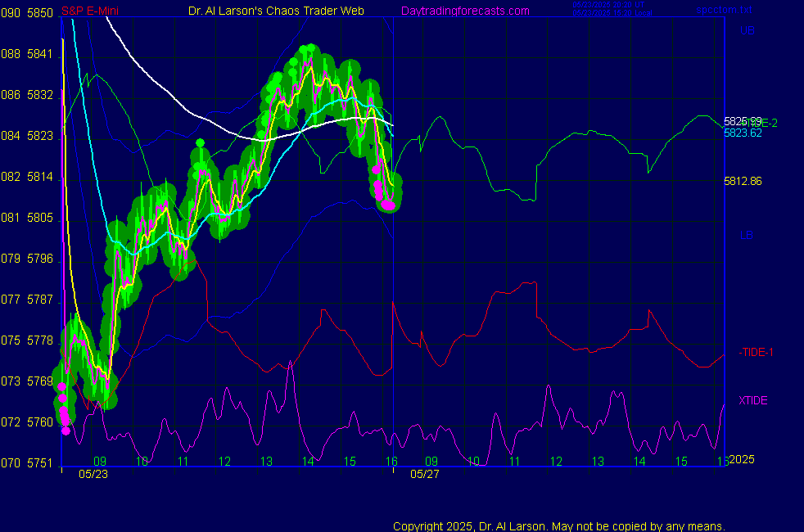Click the magenta "XTIDE" line label
804x532 pixels.
(x=752, y=400)
